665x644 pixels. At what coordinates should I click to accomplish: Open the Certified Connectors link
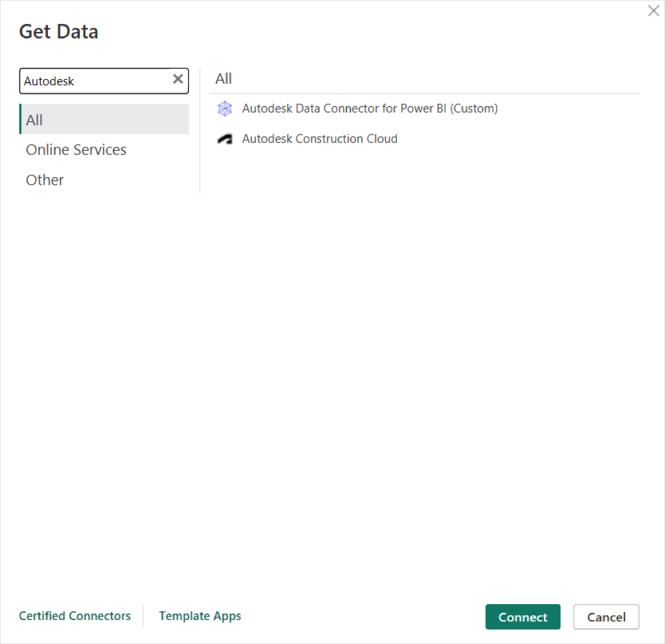point(74,615)
